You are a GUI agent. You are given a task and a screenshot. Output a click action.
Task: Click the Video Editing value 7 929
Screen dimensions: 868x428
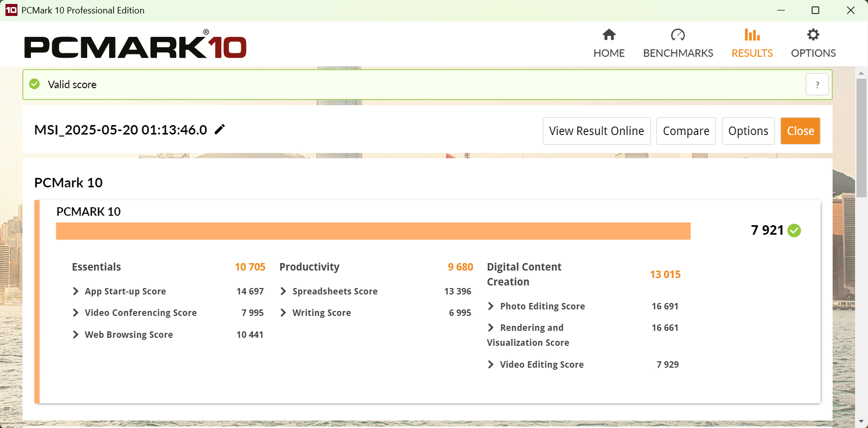pyautogui.click(x=668, y=365)
